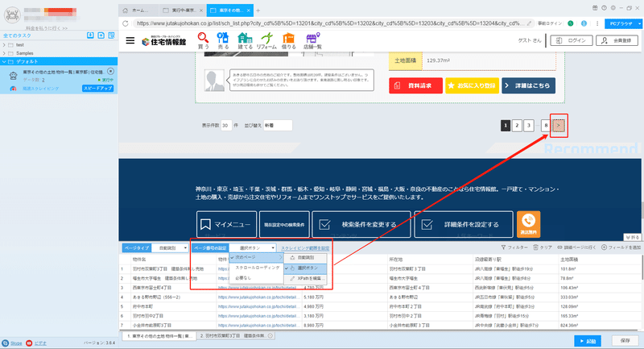Collapse the data panel with 折る

[632, 237]
